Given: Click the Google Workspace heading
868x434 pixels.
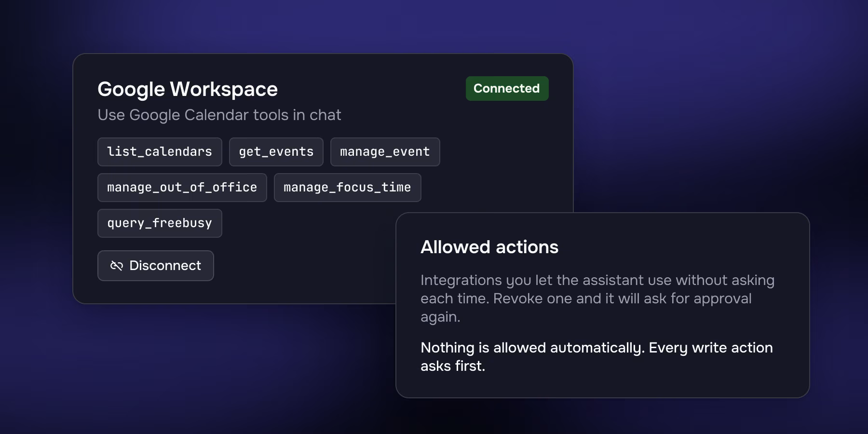Looking at the screenshot, I should pyautogui.click(x=188, y=89).
